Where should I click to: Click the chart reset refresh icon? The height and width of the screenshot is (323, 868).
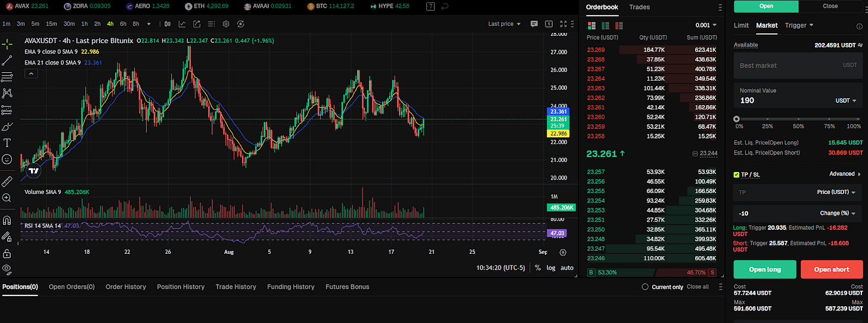tap(240, 24)
